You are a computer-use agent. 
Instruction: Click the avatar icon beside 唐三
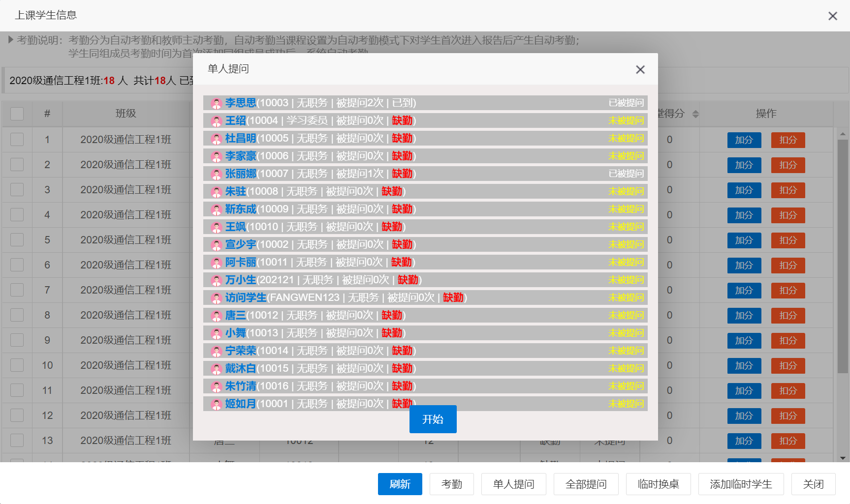216,316
